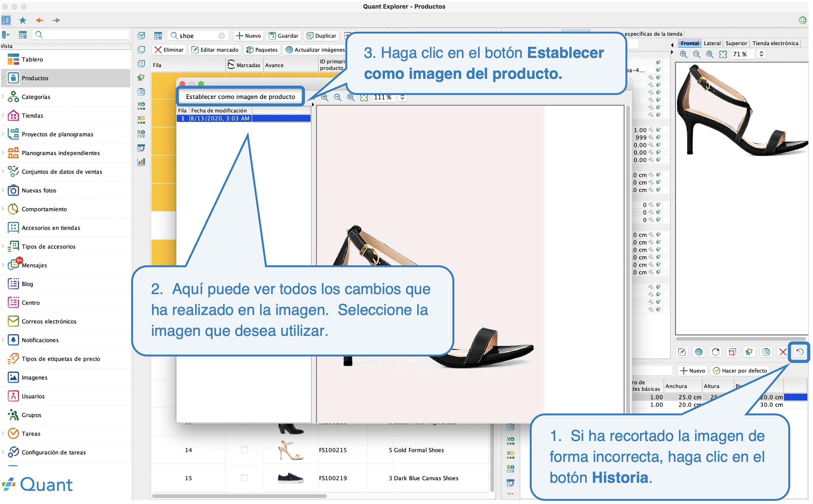This screenshot has height=504, width=813.
Task: Toggle the Marcadas column header icon
Action: [231, 65]
